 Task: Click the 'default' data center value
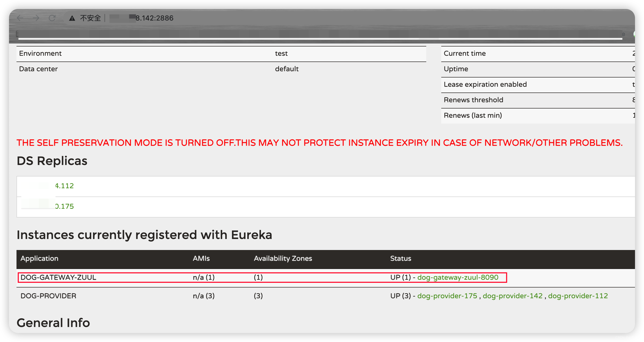pyautogui.click(x=287, y=69)
